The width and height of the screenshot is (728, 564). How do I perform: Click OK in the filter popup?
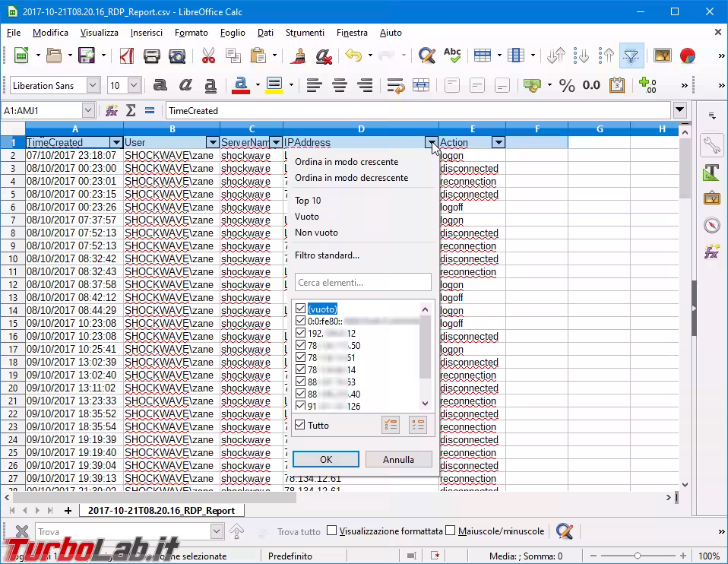coord(326,459)
